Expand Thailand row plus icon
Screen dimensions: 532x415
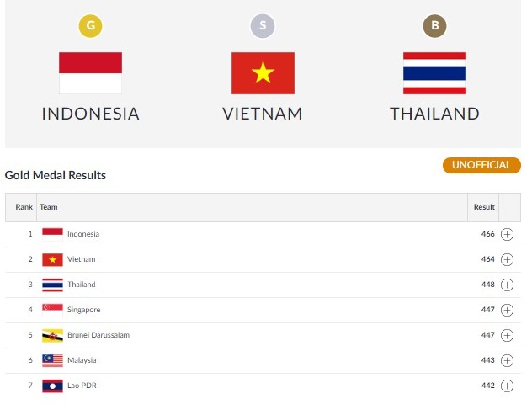(507, 285)
